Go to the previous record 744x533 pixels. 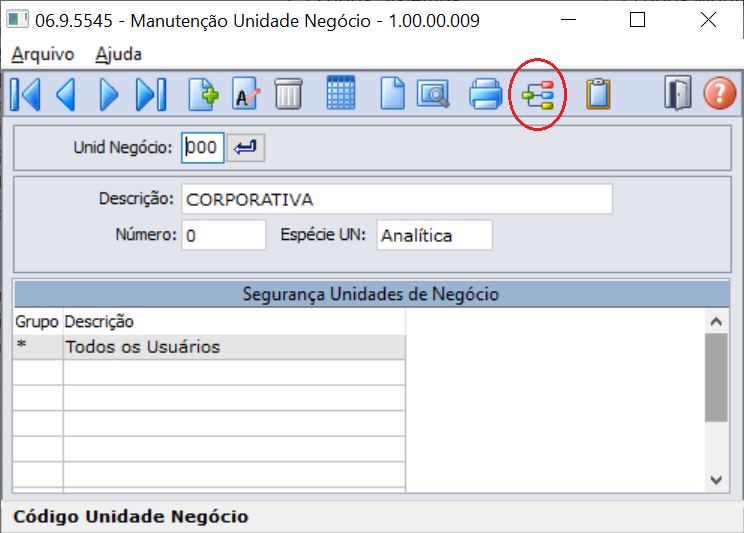(66, 94)
